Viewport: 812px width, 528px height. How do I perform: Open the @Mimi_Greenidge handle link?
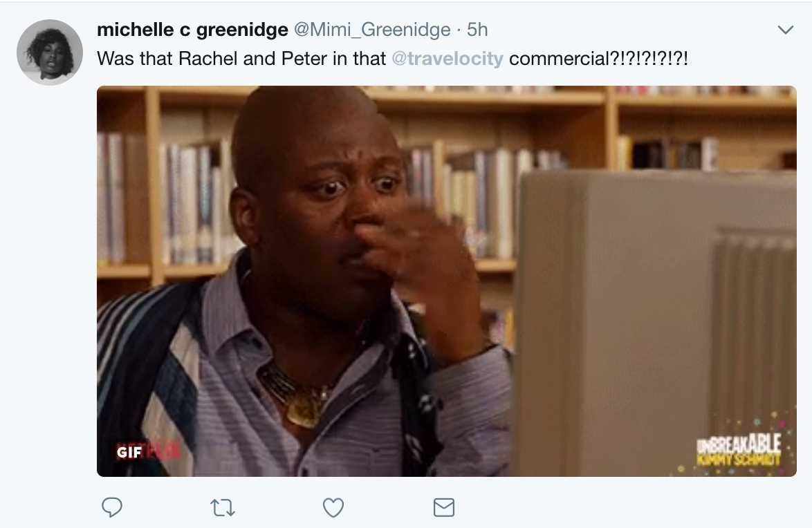click(372, 30)
